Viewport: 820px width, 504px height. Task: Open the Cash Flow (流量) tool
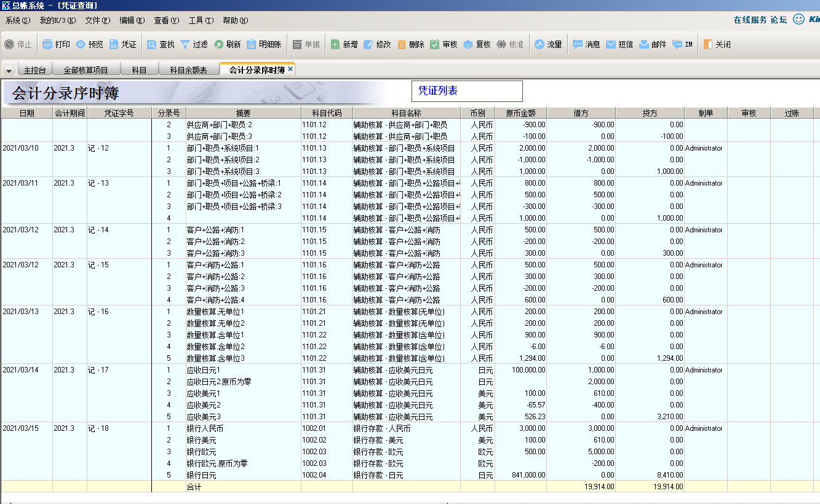pos(539,44)
